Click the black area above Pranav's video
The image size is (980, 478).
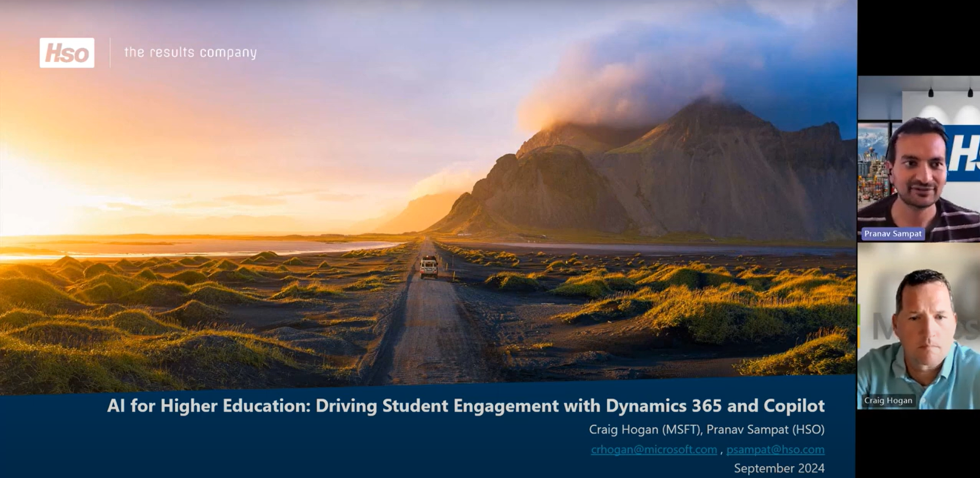(x=919, y=36)
